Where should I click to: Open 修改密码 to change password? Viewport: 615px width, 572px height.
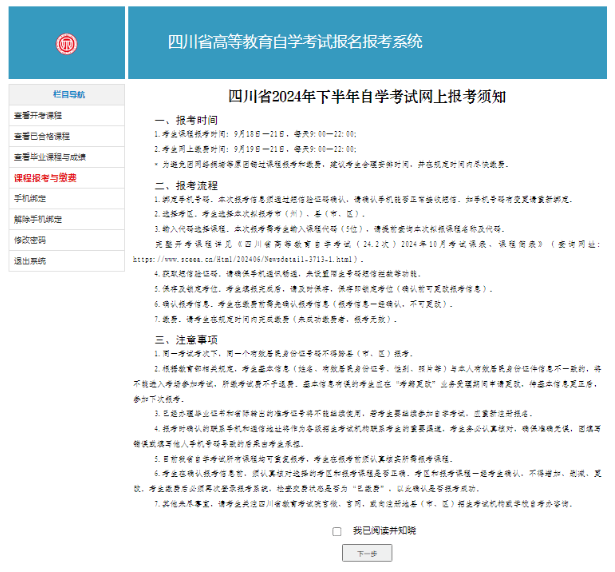point(30,240)
